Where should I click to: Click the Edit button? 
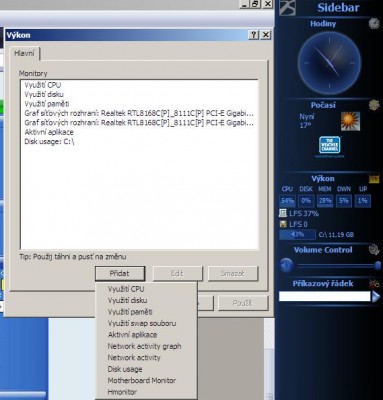click(177, 273)
